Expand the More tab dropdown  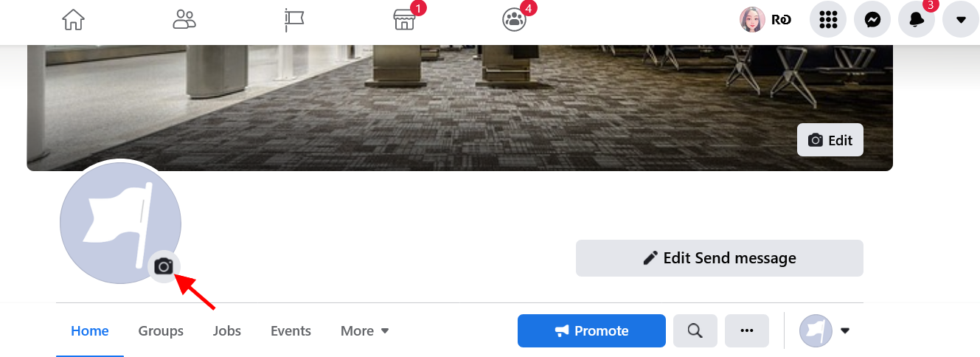pos(365,331)
